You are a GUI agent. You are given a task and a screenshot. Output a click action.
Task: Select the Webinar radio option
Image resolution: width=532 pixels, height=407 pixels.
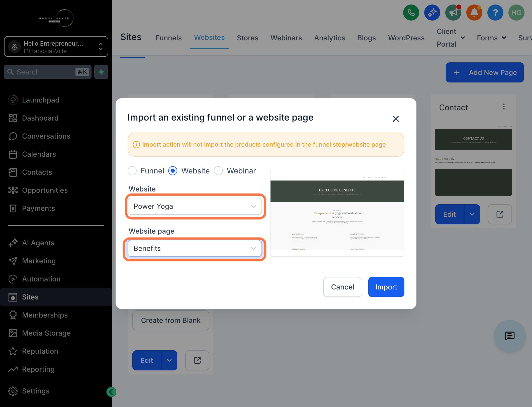[x=218, y=171]
